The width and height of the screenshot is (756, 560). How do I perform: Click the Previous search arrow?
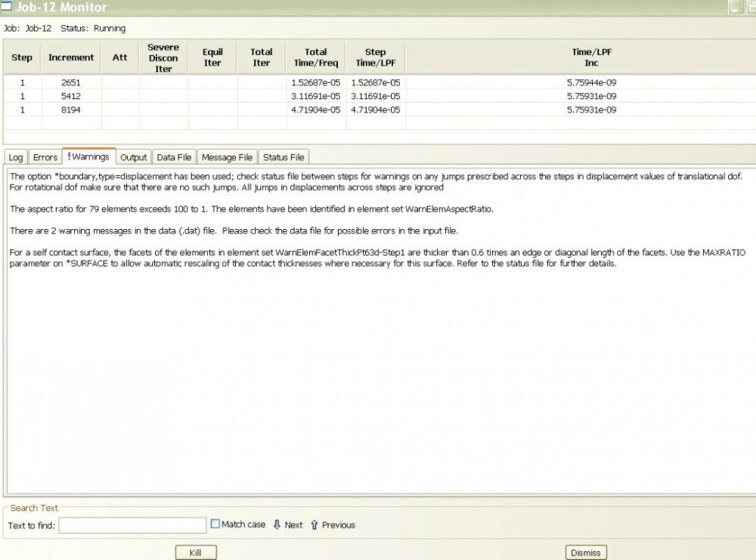314,524
